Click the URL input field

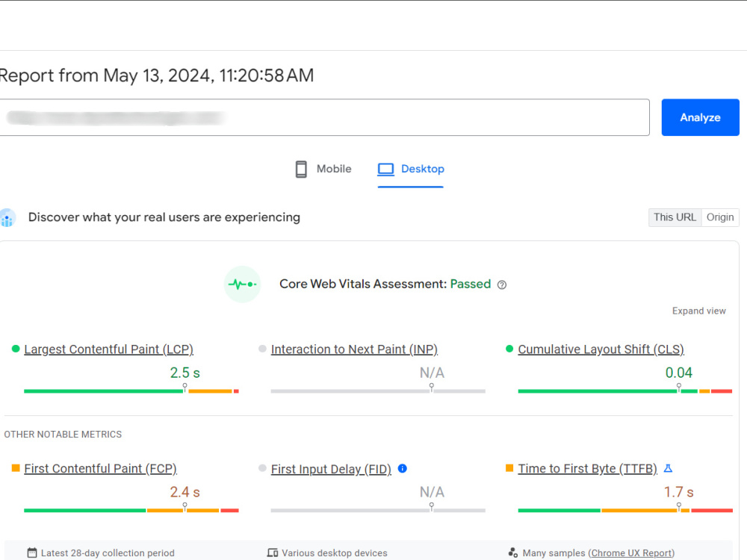pyautogui.click(x=324, y=117)
